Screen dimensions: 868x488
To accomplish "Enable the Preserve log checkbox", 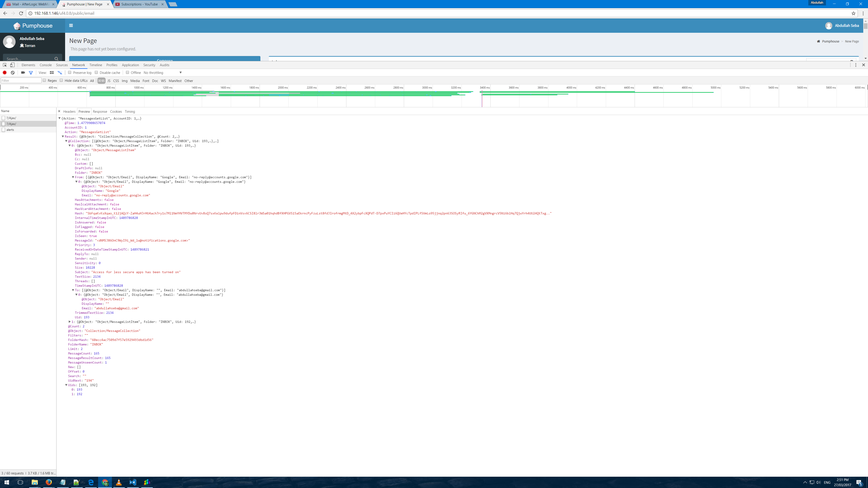I will point(70,72).
